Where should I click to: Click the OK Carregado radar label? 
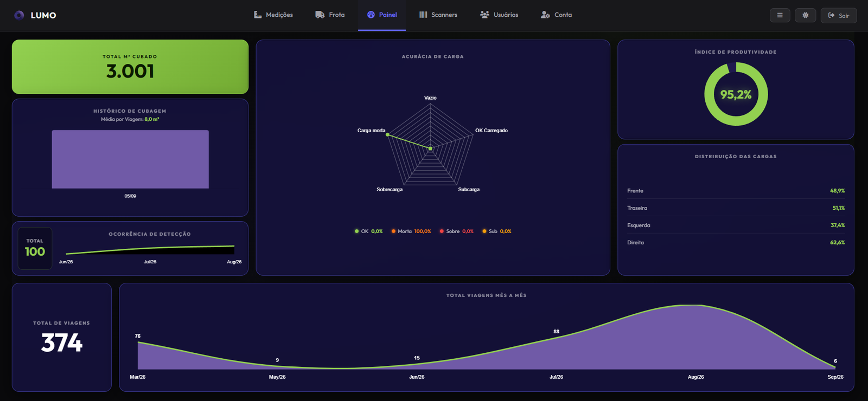point(492,131)
